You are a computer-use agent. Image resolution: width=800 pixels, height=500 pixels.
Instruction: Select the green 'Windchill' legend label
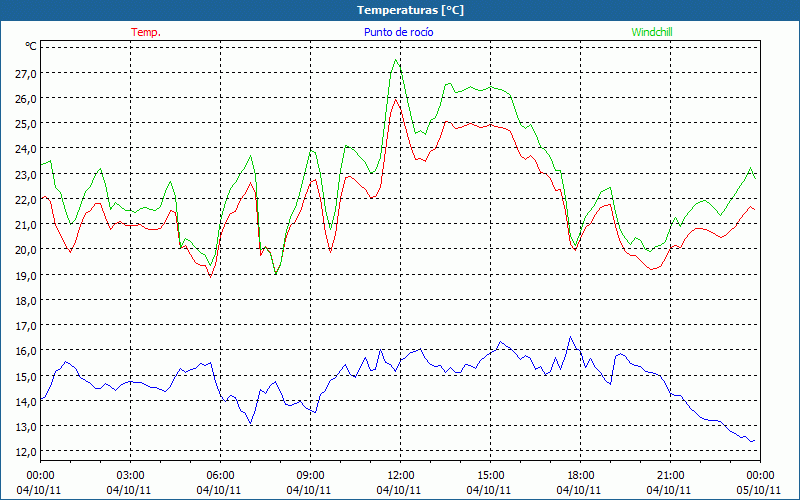point(652,32)
